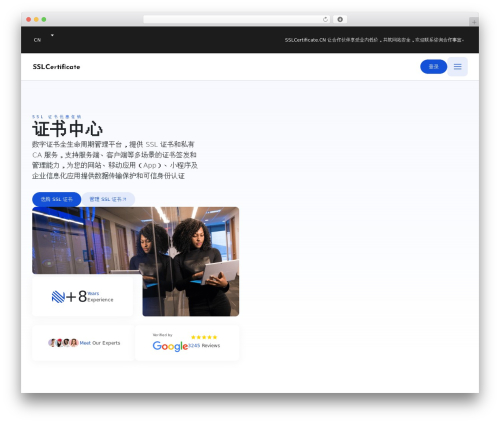Image resolution: width=500 pixels, height=423 pixels.
Task: Click the yellow minimize window button
Action: (x=36, y=19)
